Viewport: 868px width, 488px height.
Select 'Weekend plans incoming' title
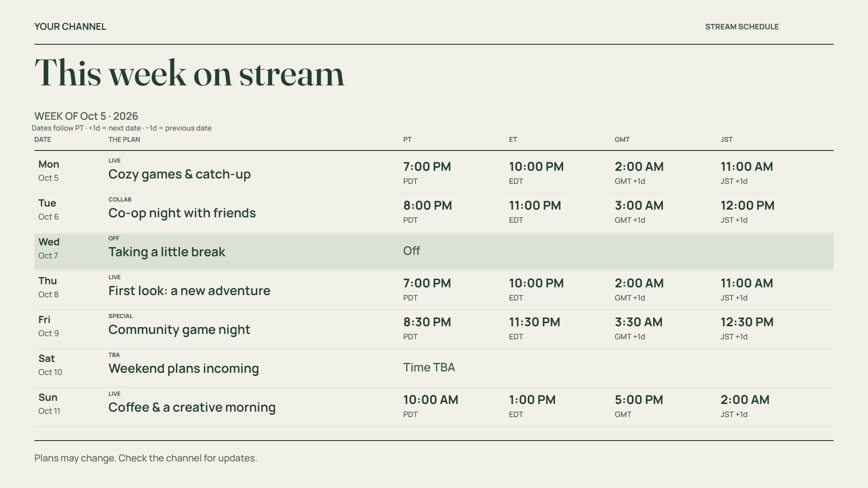point(184,368)
